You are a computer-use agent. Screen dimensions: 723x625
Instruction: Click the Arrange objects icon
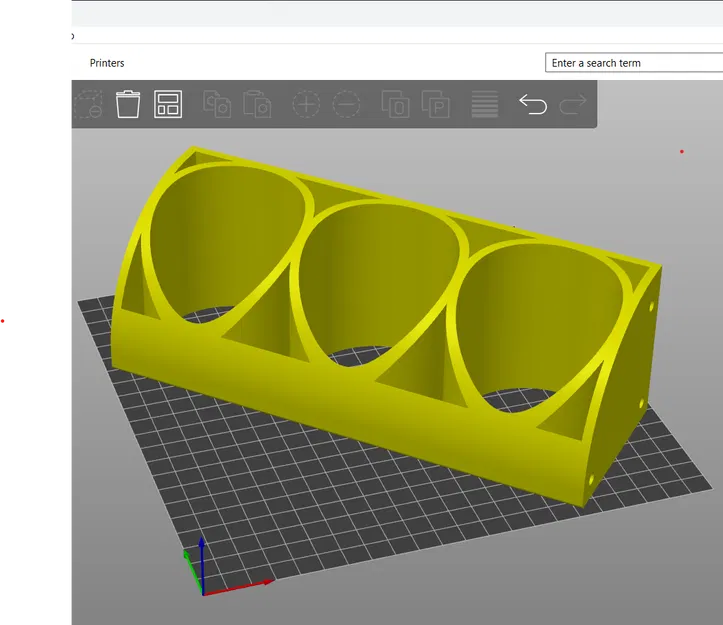coord(168,104)
